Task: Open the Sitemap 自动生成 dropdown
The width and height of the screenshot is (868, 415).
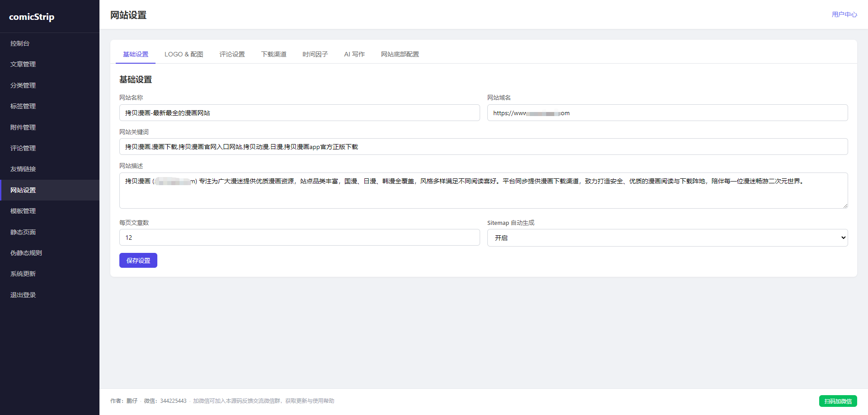Action: [x=667, y=238]
